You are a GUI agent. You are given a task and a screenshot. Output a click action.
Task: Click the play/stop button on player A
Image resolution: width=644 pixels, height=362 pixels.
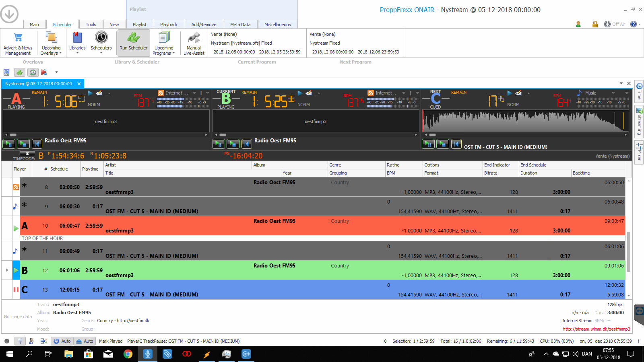[23, 143]
